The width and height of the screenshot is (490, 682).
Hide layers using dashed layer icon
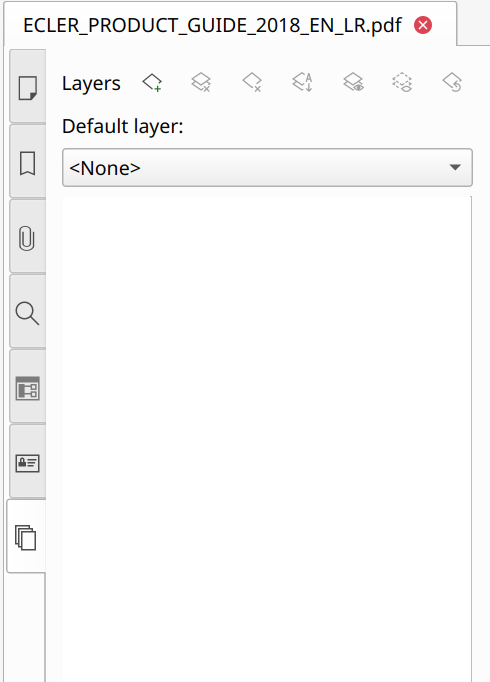pyautogui.click(x=403, y=83)
